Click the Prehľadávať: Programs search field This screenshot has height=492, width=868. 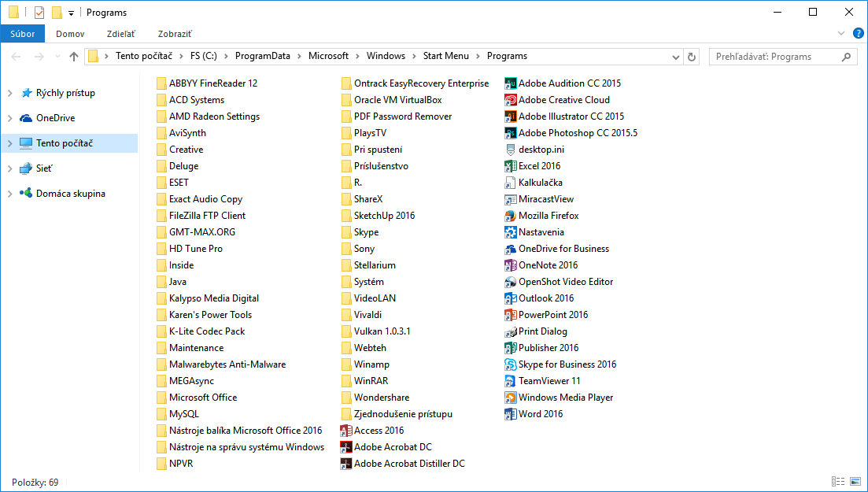click(x=775, y=57)
